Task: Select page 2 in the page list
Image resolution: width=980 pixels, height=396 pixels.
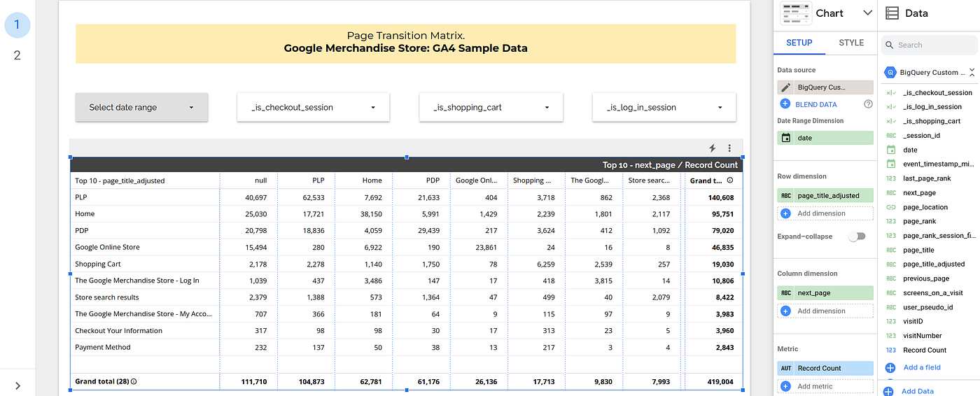Action: [17, 55]
